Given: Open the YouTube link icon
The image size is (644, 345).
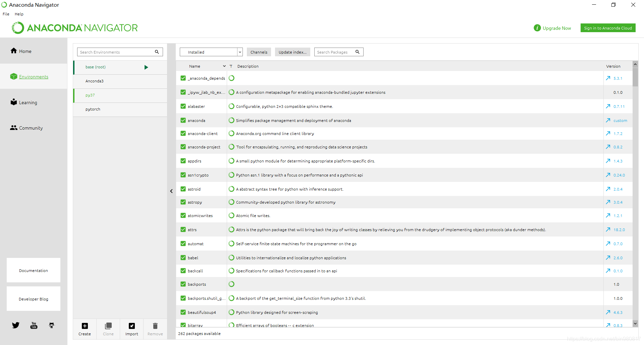Looking at the screenshot, I should [34, 325].
